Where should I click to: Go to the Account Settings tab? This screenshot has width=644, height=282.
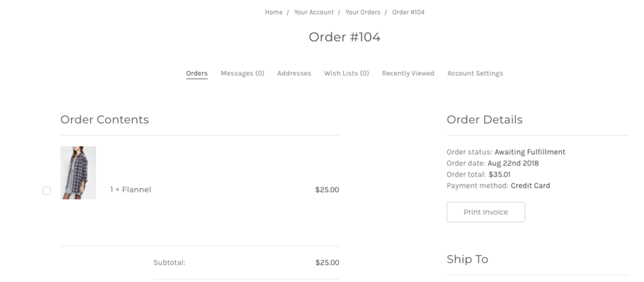click(475, 73)
